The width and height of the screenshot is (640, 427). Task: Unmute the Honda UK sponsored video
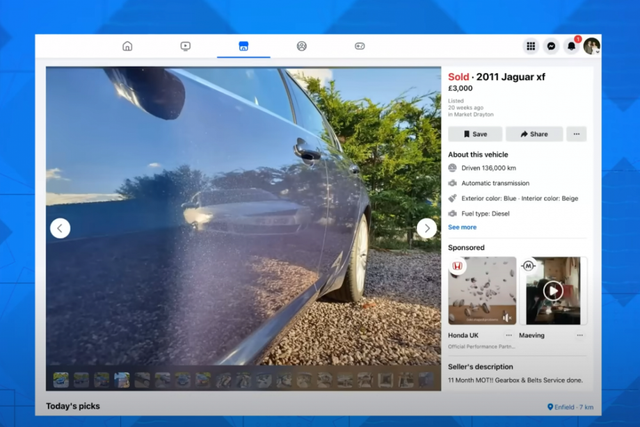(x=507, y=316)
